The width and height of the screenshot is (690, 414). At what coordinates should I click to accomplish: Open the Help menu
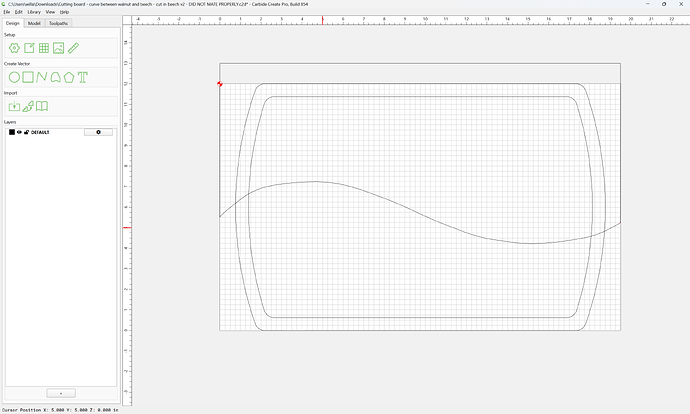click(x=64, y=12)
